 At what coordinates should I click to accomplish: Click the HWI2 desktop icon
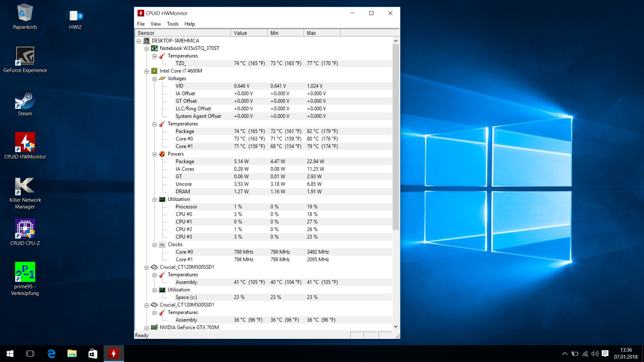75,15
